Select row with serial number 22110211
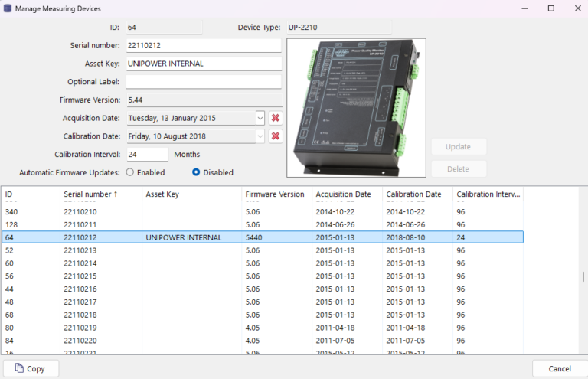Viewport: 588px width, 379px height. [x=263, y=224]
